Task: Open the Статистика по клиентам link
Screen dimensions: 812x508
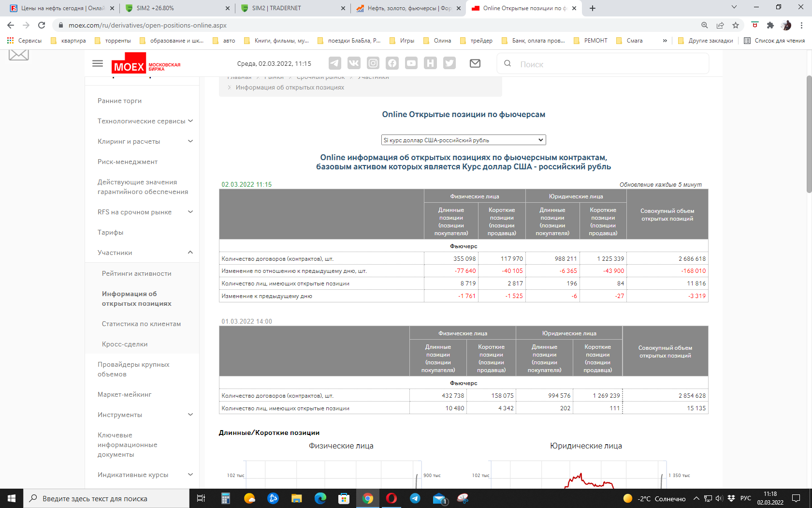Action: tap(141, 324)
